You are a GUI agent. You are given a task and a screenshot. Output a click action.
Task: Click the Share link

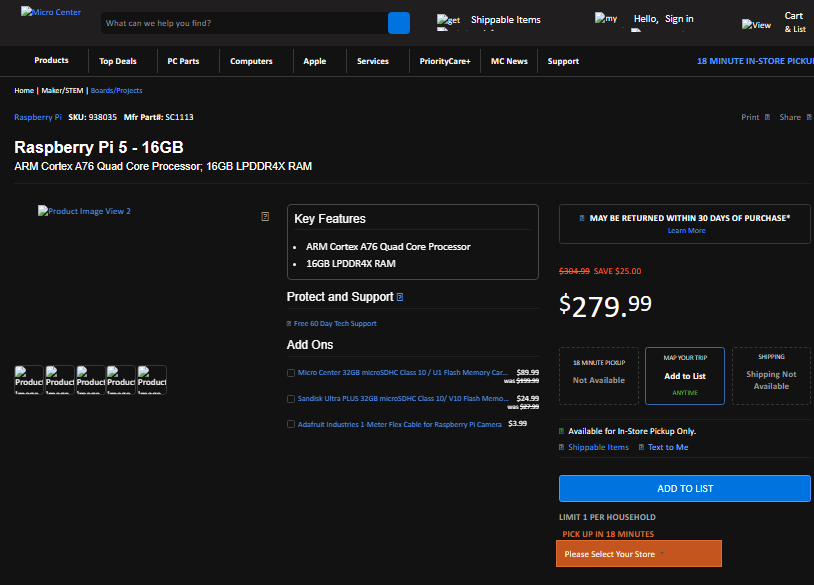790,117
